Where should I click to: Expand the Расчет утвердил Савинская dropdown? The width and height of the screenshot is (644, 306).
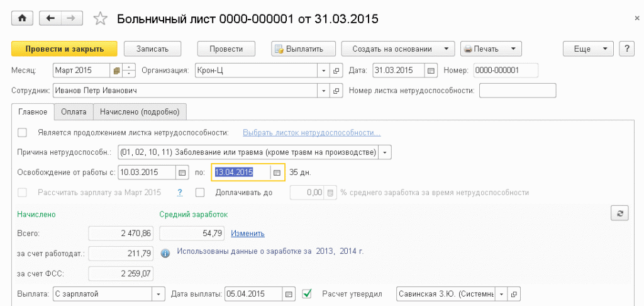[x=501, y=294]
